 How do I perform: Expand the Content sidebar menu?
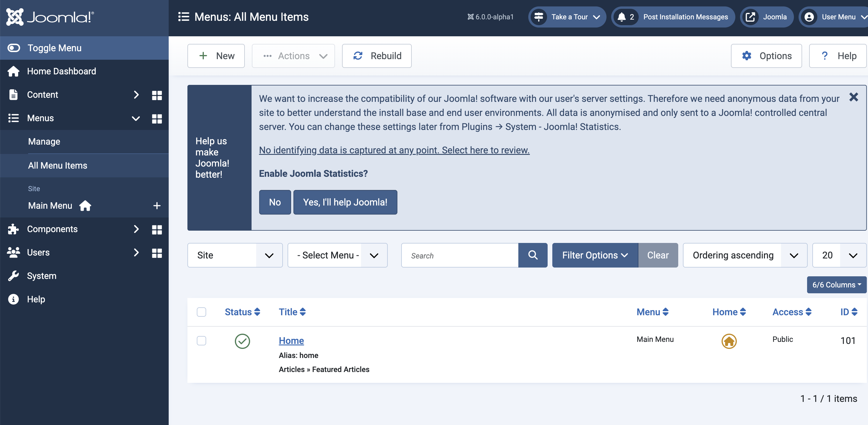point(136,95)
